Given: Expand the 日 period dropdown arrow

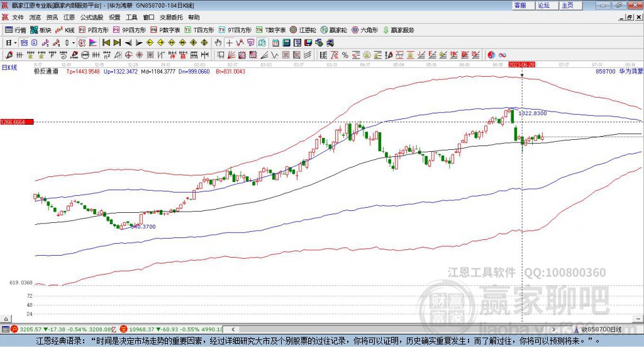Looking at the screenshot, I should tap(15, 43).
